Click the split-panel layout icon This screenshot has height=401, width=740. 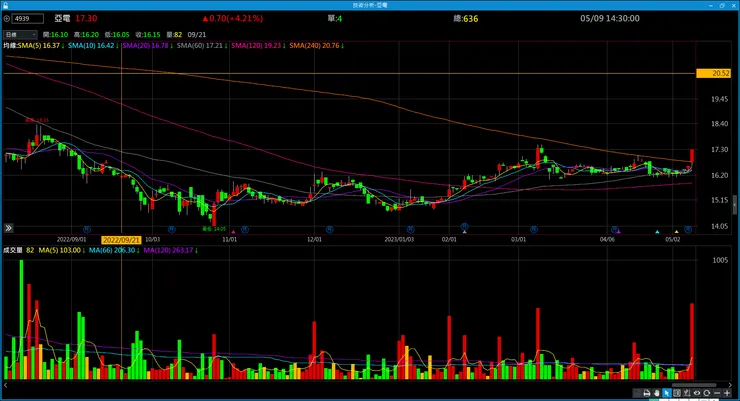(x=677, y=393)
